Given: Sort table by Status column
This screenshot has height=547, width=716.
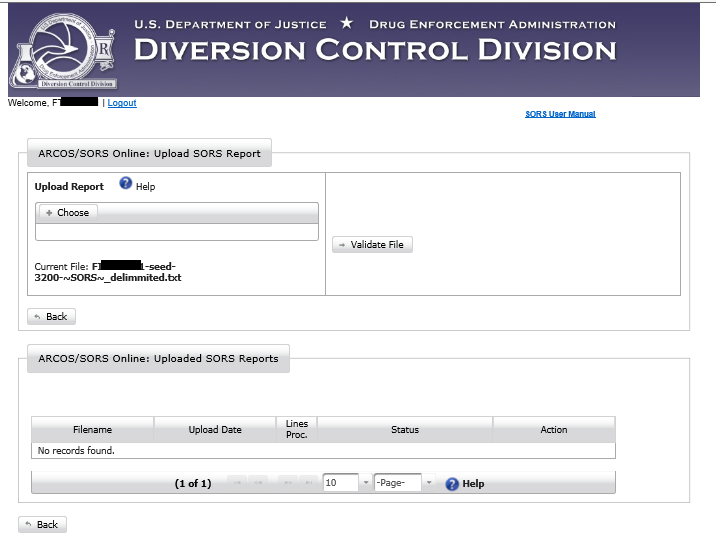Looking at the screenshot, I should coord(405,430).
